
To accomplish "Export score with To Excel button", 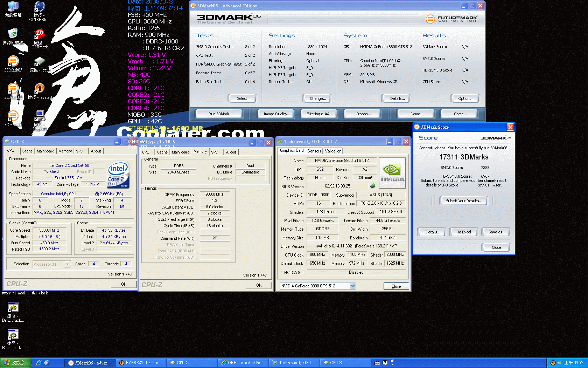I will click(464, 232).
